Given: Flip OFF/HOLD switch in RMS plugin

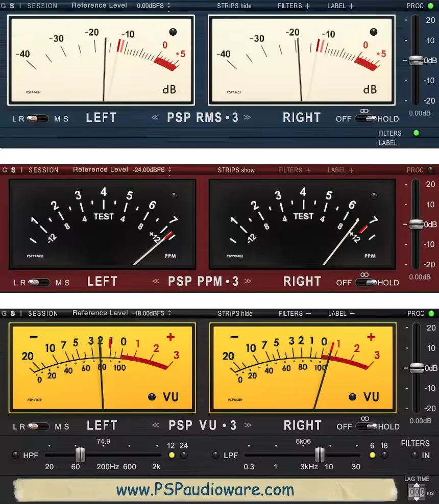Looking at the screenshot, I should [365, 119].
